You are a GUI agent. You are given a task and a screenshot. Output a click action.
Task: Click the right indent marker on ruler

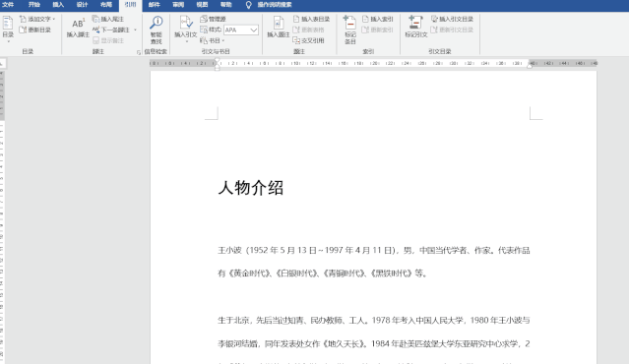530,66
